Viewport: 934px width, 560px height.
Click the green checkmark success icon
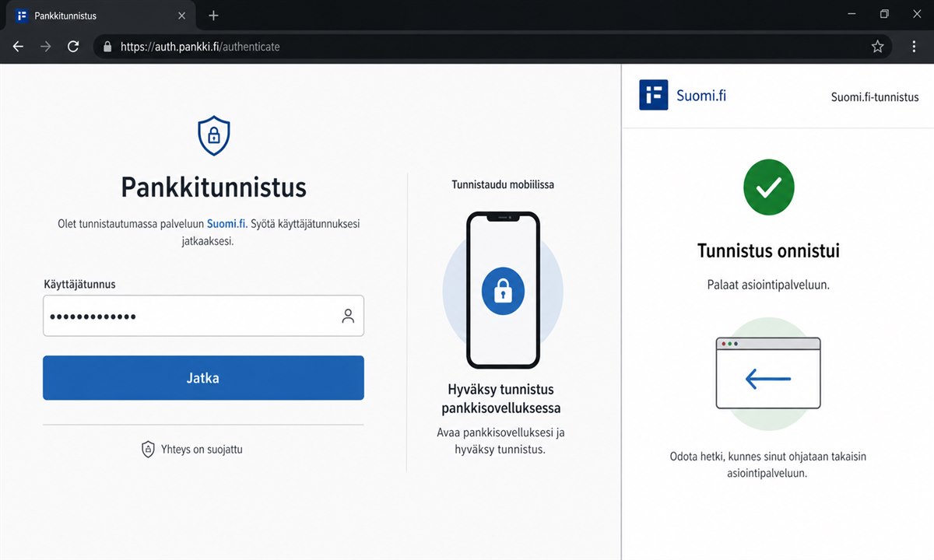(768, 187)
